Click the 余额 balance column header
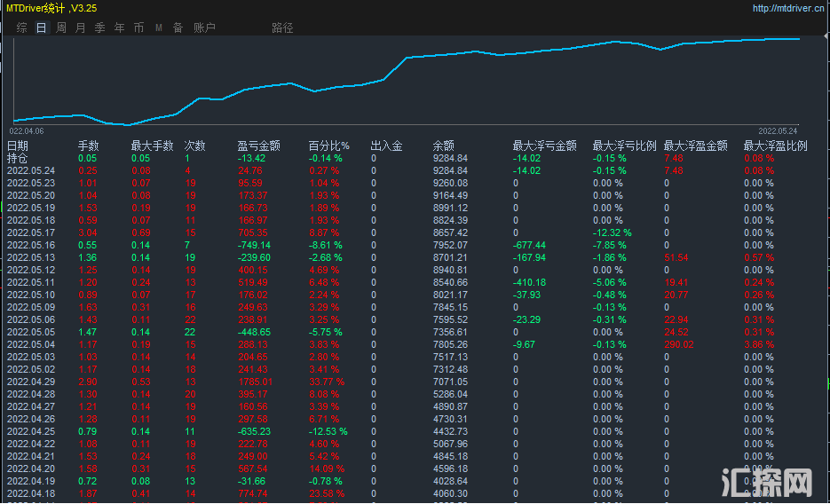 [443, 146]
